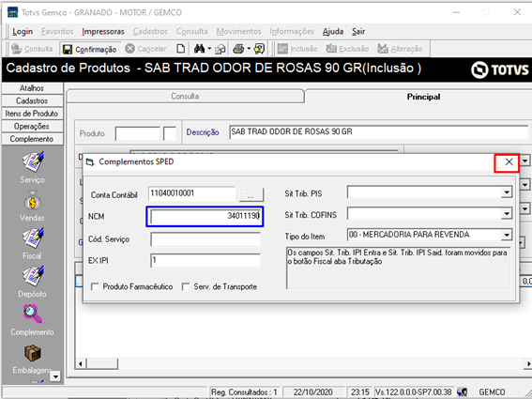Click the Descrição input field

(x=379, y=131)
